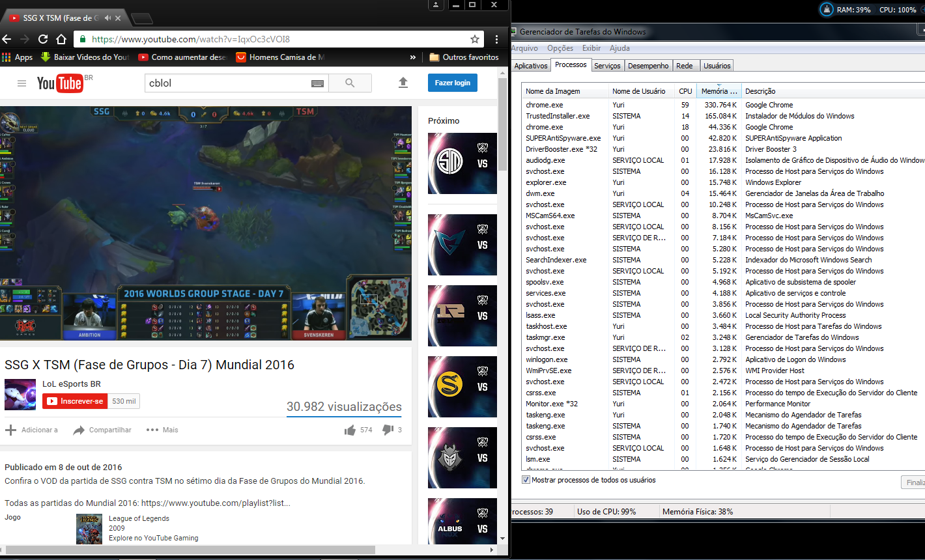Click the Chrome back arrow

7,39
